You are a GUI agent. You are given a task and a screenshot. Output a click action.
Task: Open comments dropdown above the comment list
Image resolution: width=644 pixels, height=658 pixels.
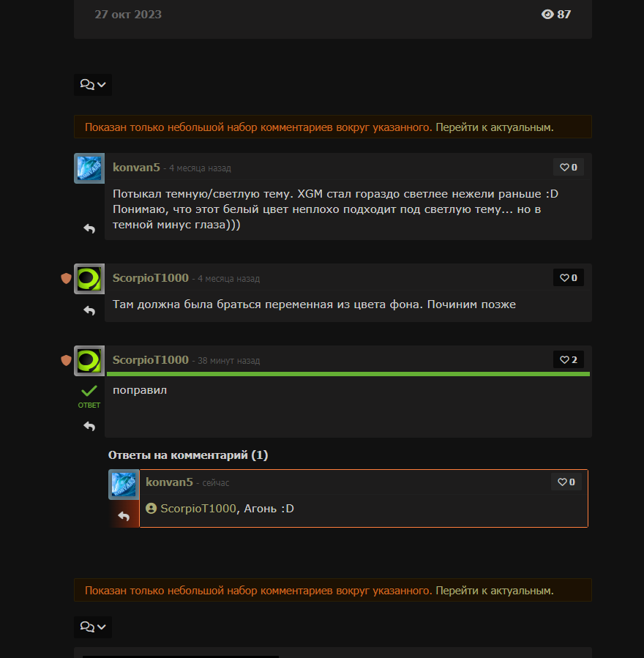point(93,85)
